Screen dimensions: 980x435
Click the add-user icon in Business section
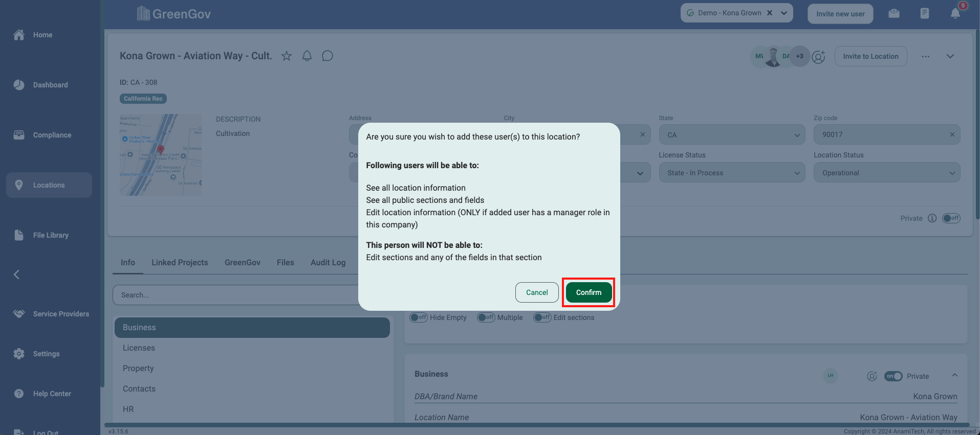pos(872,376)
